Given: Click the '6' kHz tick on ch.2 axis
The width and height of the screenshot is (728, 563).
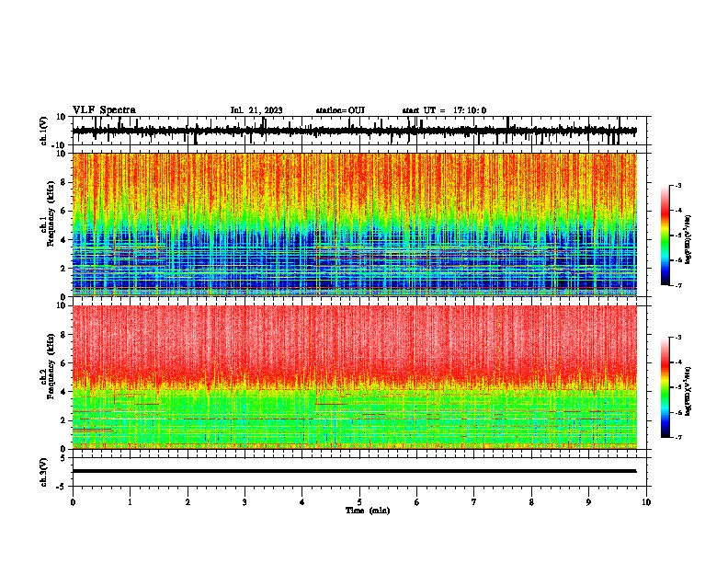Looking at the screenshot, I should pos(64,362).
